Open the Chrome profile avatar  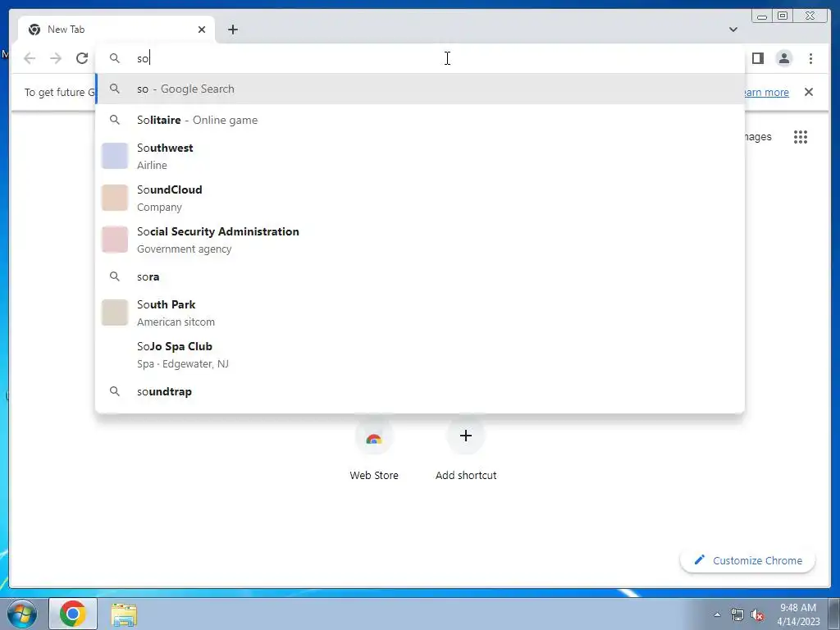point(783,58)
